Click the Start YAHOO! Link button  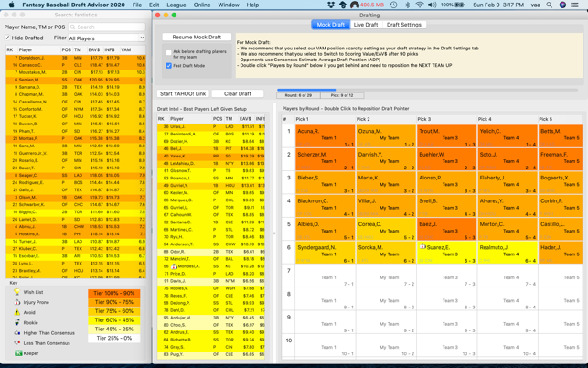183,93
